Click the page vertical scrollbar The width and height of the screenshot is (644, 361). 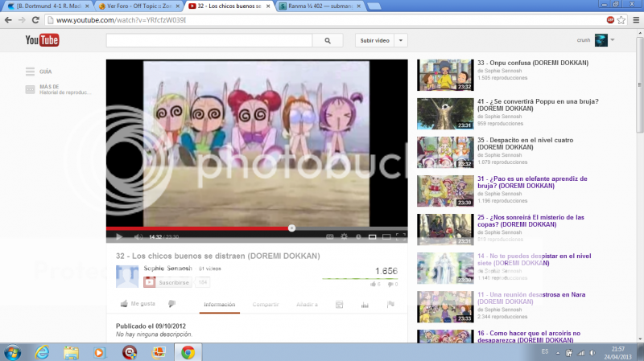click(x=640, y=85)
